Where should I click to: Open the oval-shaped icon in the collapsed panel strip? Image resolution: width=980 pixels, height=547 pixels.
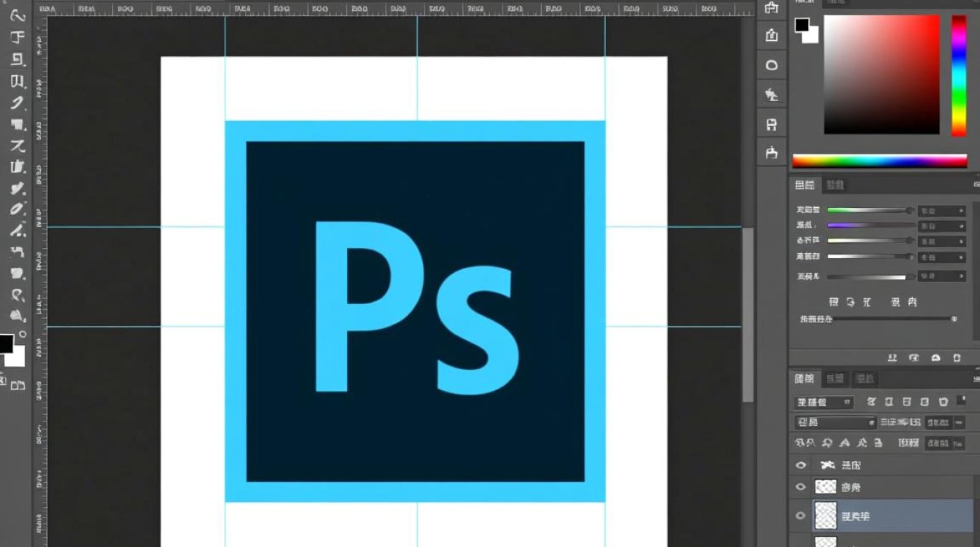(771, 65)
